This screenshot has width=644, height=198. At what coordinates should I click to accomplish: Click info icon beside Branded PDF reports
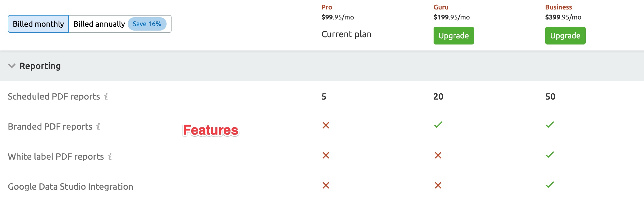click(98, 127)
